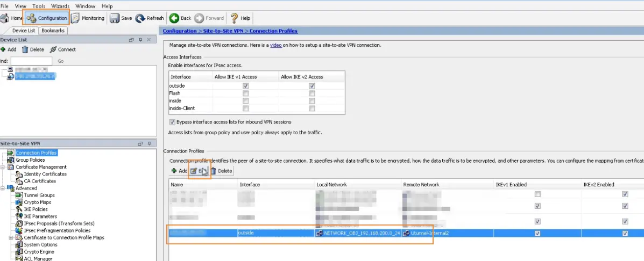Image resolution: width=644 pixels, height=261 pixels.
Task: Toggle IKE v2 access on outside interface
Action: [312, 86]
